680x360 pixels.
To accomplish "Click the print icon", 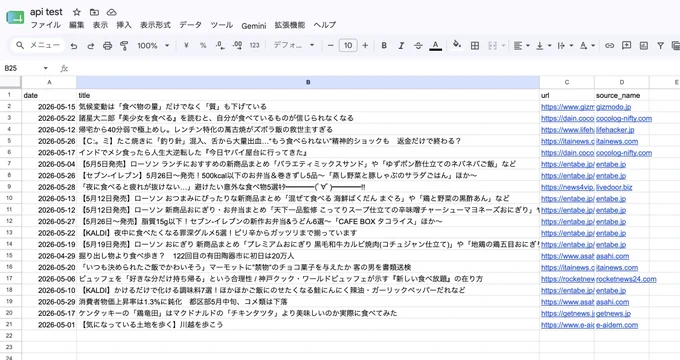I will pyautogui.click(x=108, y=46).
